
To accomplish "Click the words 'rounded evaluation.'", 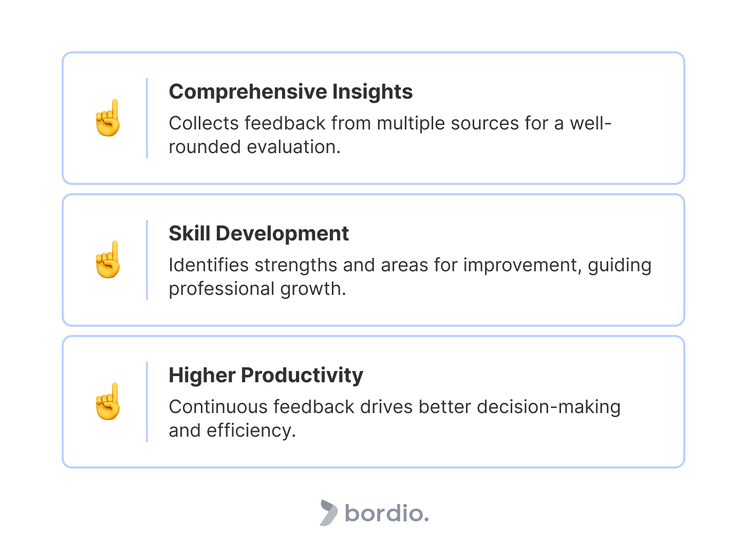I will [254, 147].
